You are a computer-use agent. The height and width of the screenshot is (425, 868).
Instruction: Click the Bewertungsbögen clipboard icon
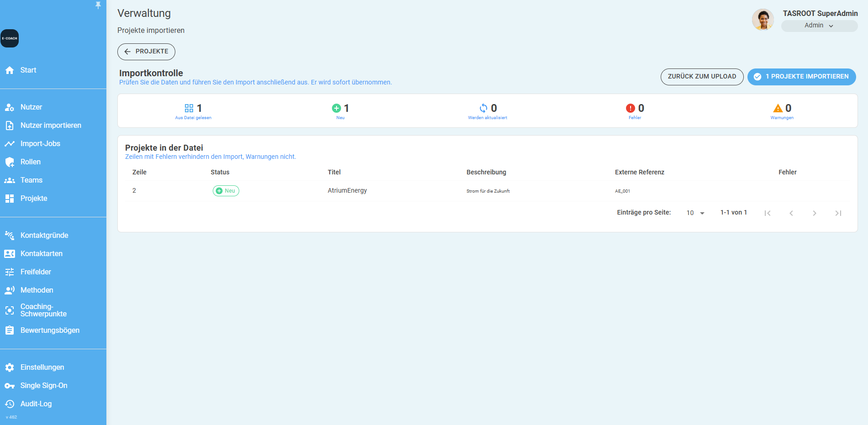click(x=10, y=331)
